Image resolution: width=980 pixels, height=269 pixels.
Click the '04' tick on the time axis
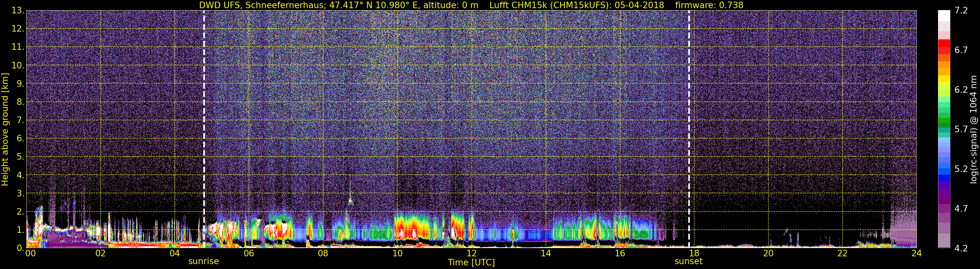174,253
